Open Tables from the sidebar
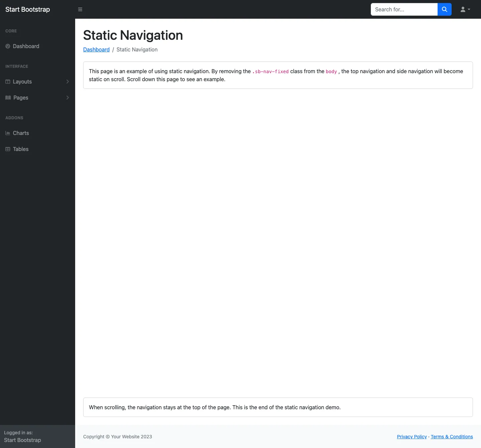 click(x=37, y=149)
